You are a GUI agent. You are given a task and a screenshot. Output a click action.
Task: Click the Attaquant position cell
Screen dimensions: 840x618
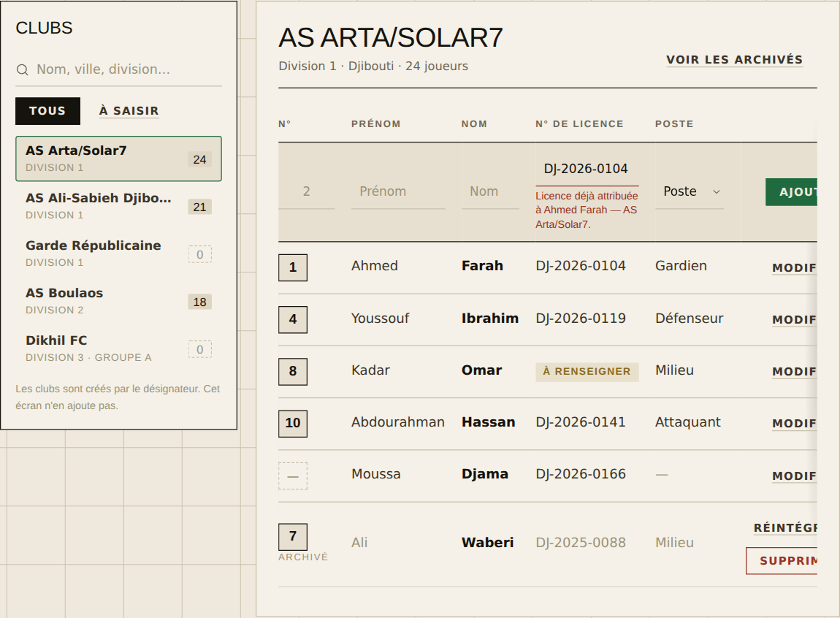[x=688, y=422]
